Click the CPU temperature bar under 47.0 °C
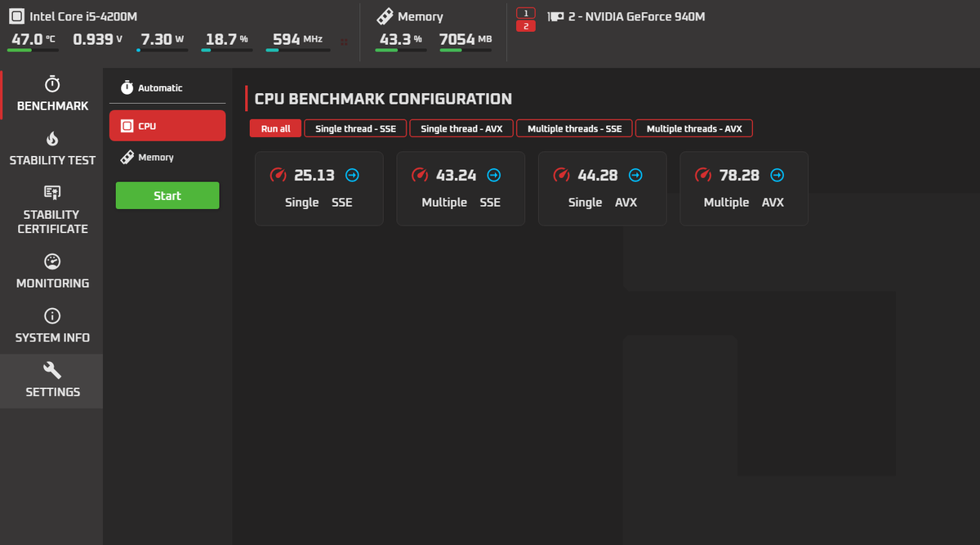 (33, 50)
